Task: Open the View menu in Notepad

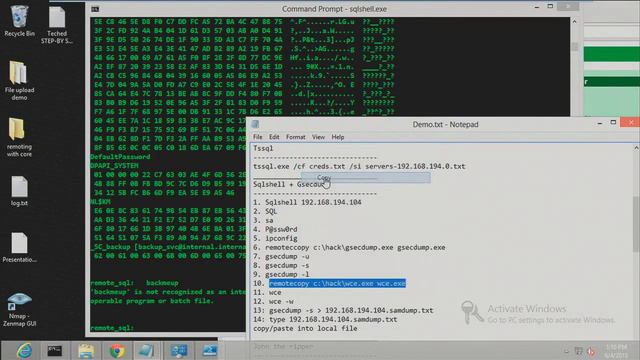Action: click(x=318, y=137)
